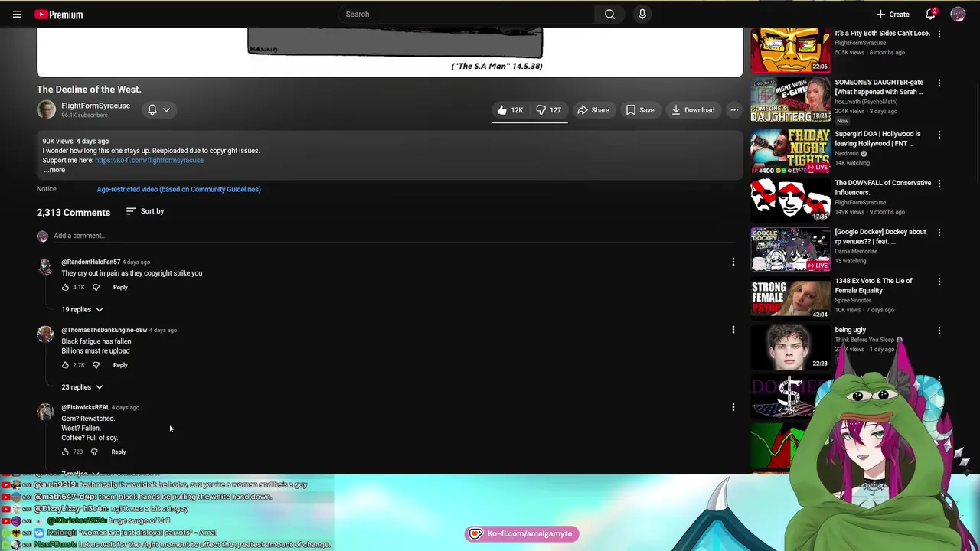Image resolution: width=980 pixels, height=551 pixels.
Task: Reply to @FishwicksREAL's comment
Action: [x=119, y=452]
